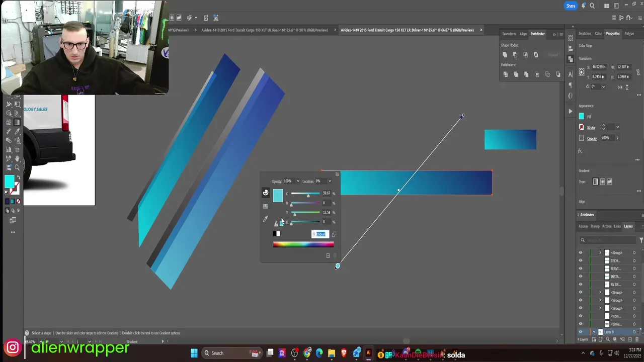Screen dimensions: 644x362
Task: Toggle constrain width and height proportions link
Action: pyautogui.click(x=638, y=72)
